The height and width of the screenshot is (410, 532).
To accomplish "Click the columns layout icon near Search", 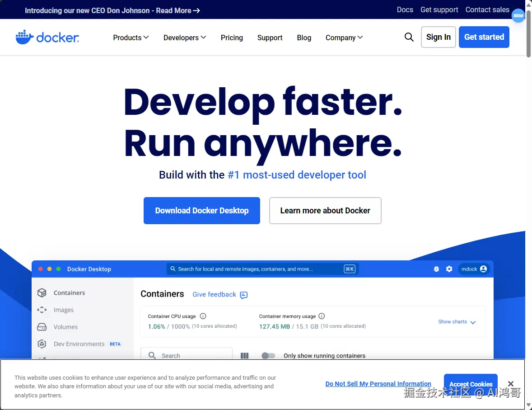I will [x=244, y=356].
